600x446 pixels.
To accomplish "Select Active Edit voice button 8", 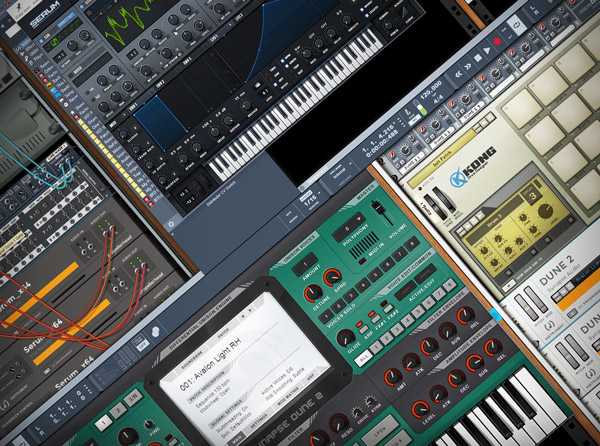I will pyautogui.click(x=451, y=285).
